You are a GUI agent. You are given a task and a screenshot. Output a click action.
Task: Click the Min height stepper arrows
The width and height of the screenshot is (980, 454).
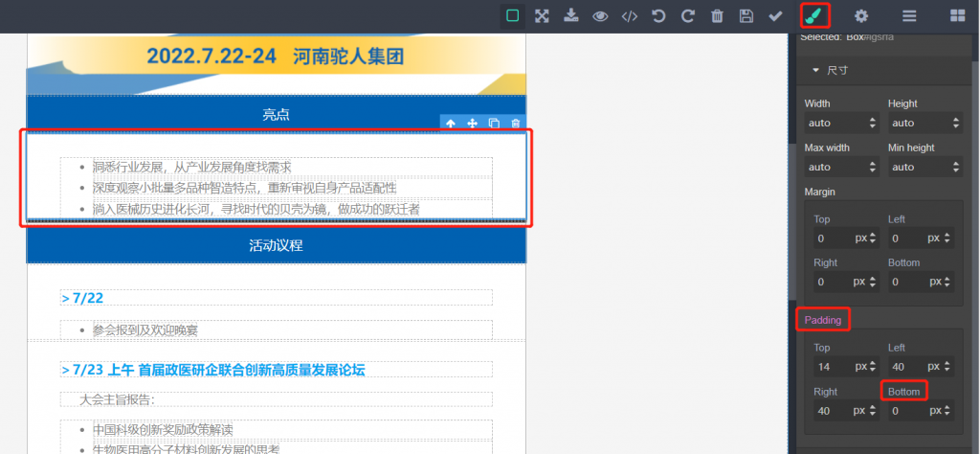point(956,167)
